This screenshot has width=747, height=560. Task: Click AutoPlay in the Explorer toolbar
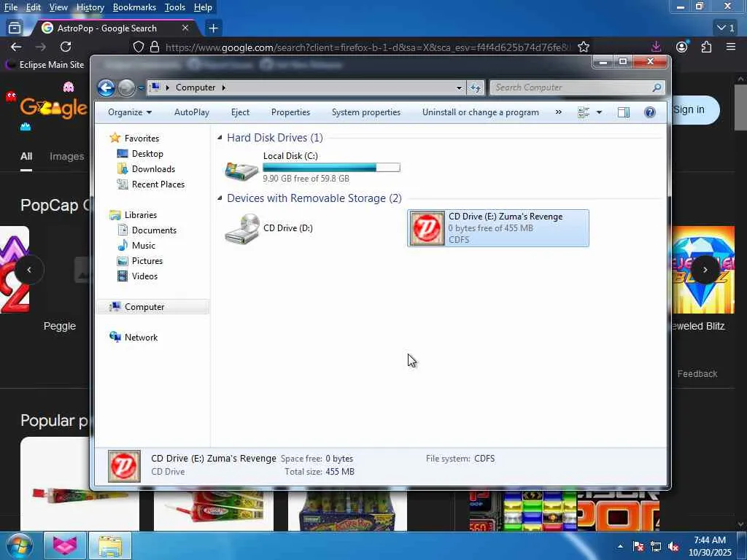pyautogui.click(x=192, y=112)
